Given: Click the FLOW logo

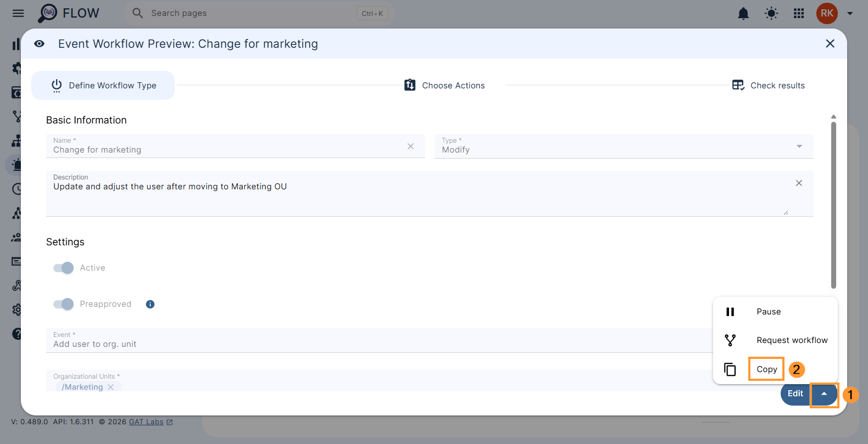Looking at the screenshot, I should tap(69, 13).
